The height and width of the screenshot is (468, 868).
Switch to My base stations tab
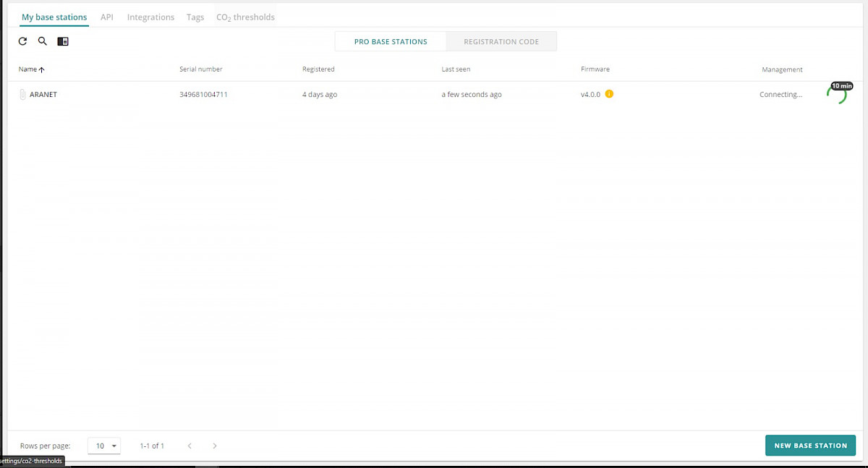coord(54,17)
